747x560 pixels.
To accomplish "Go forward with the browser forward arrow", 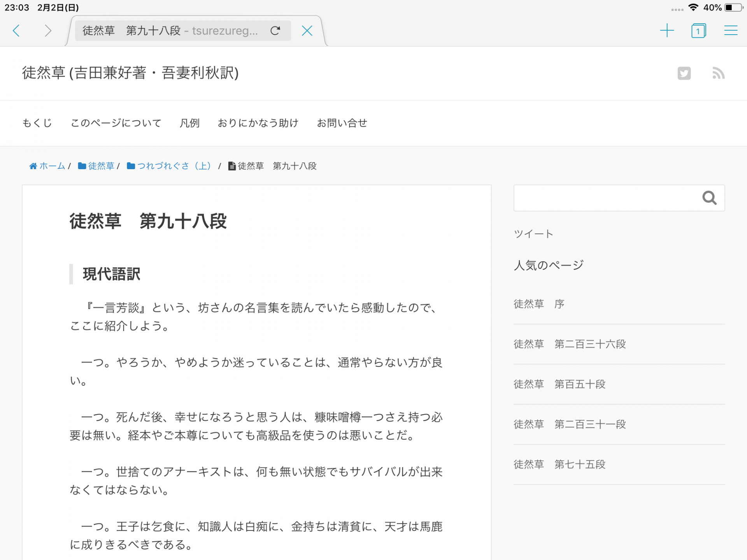I will click(47, 31).
